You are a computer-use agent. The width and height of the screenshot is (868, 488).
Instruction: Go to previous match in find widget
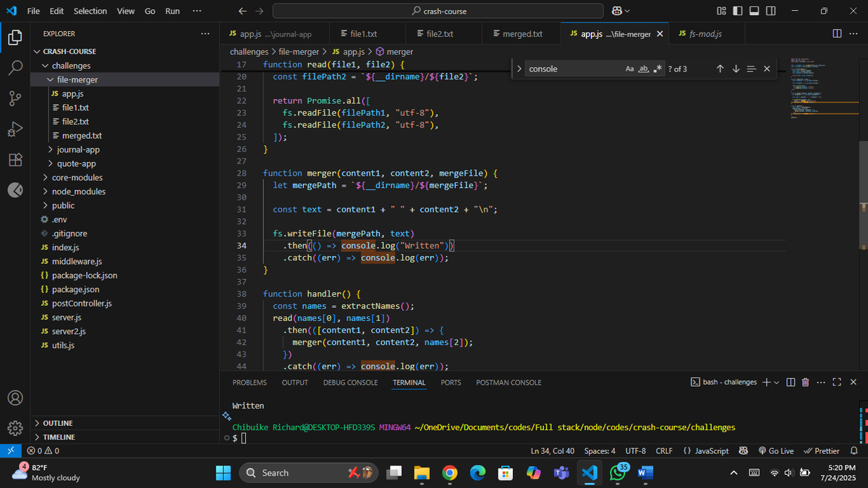click(720, 69)
